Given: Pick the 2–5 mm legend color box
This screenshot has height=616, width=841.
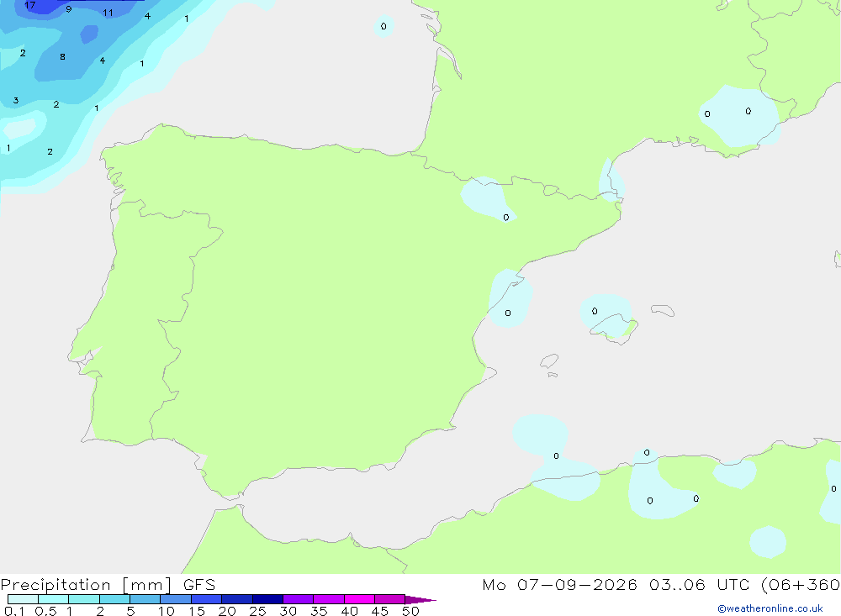Looking at the screenshot, I should coord(114,599).
